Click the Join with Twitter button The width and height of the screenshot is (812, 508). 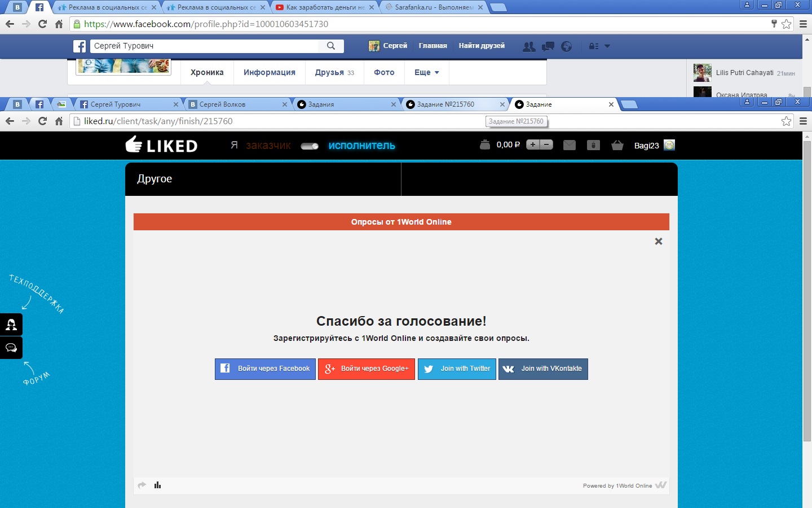tap(457, 369)
